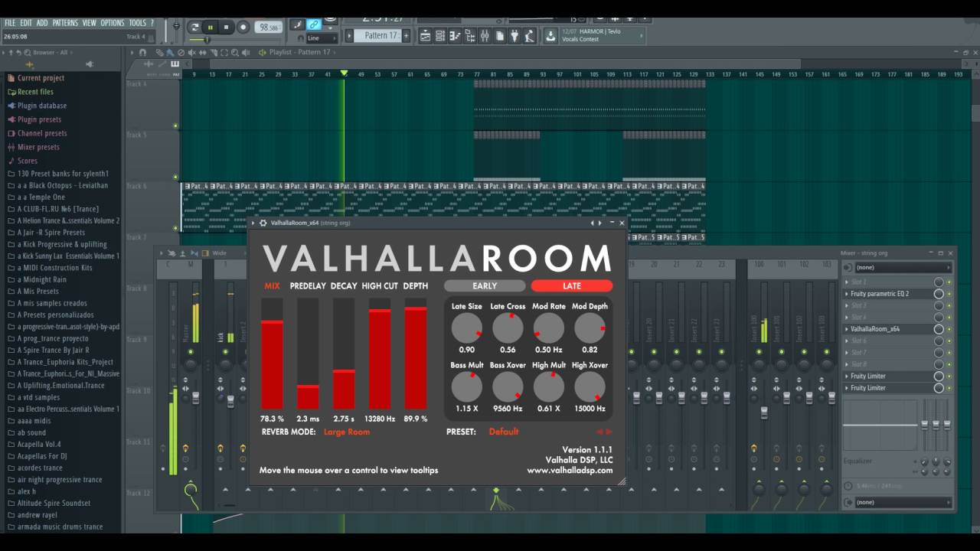Click the Mod Depth knob

point(590,328)
